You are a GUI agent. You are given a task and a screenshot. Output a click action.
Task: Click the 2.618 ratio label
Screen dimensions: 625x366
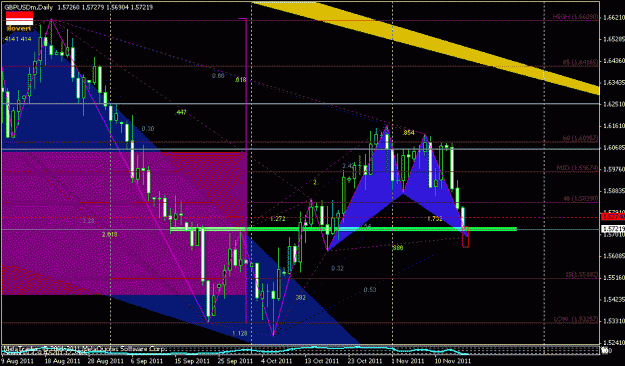click(110, 234)
